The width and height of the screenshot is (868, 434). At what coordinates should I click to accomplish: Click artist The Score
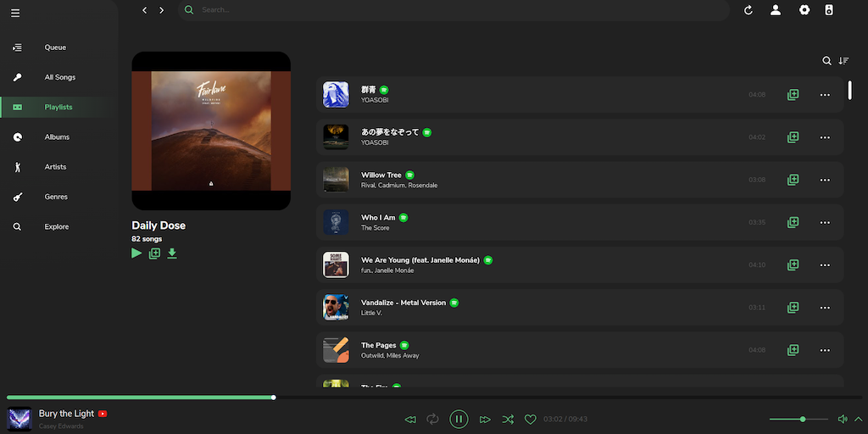pyautogui.click(x=376, y=228)
